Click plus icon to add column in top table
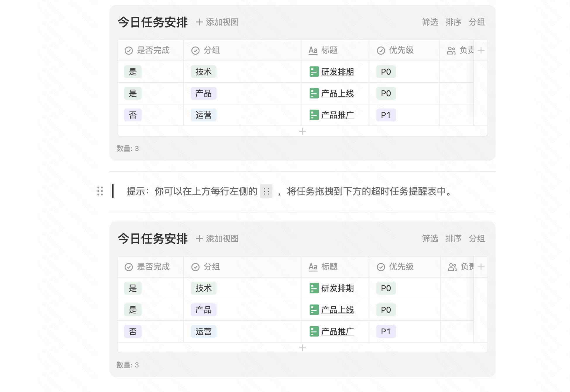 coord(481,50)
